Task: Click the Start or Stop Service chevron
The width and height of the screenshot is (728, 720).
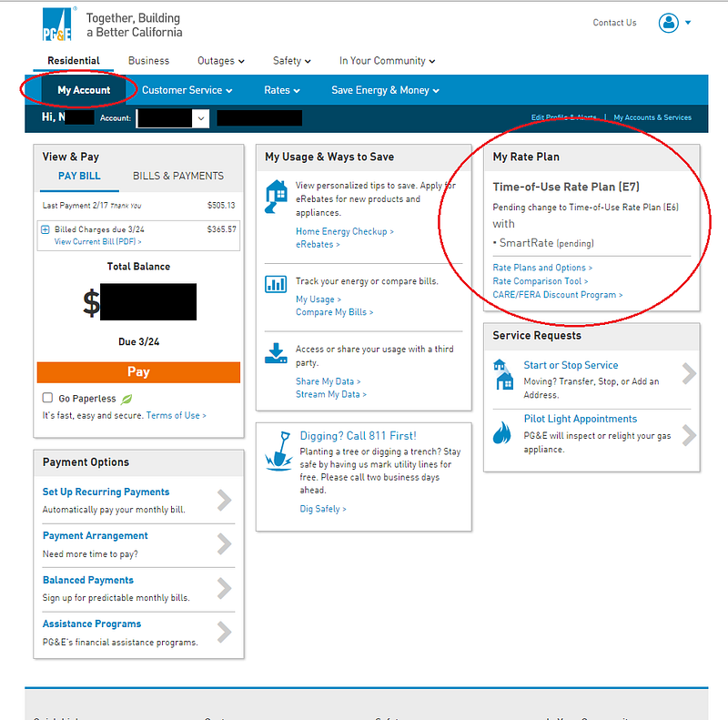Action: coord(690,373)
